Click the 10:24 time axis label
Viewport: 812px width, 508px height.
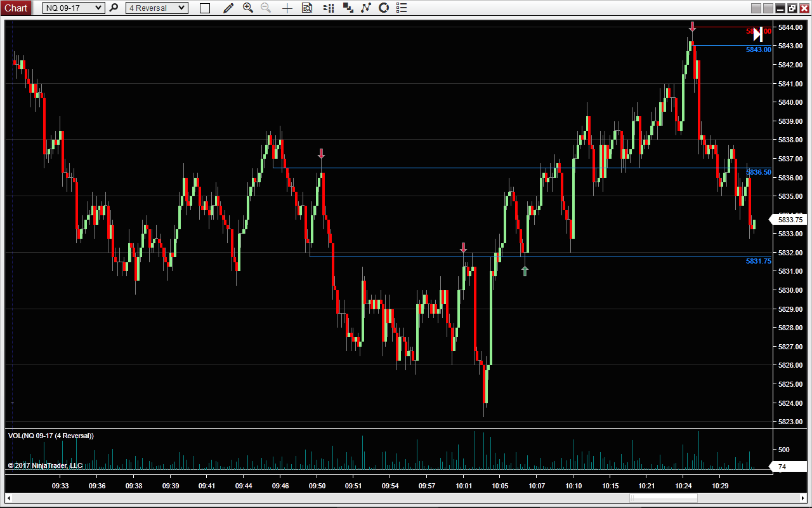point(683,486)
